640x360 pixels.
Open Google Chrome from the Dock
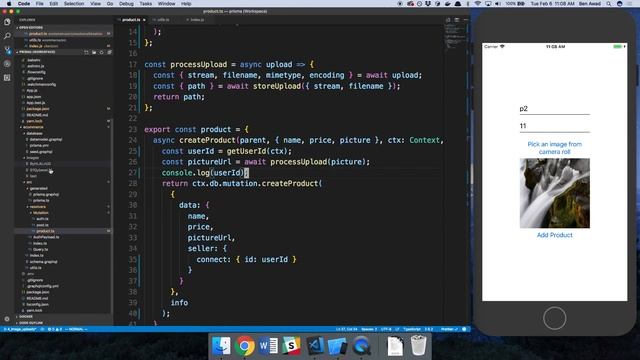(244, 346)
